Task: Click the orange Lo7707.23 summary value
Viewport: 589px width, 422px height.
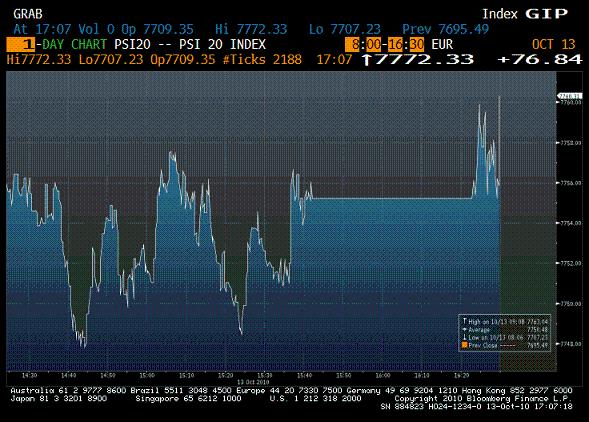Action: coord(111,59)
